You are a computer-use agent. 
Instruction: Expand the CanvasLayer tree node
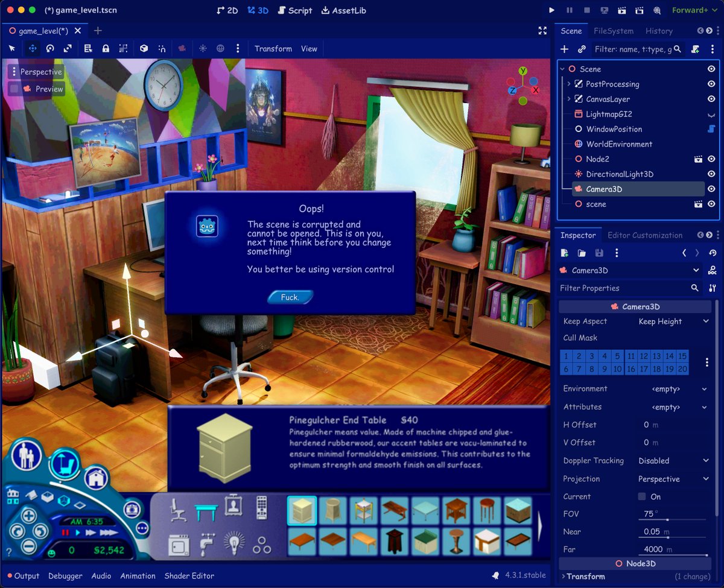(x=569, y=100)
